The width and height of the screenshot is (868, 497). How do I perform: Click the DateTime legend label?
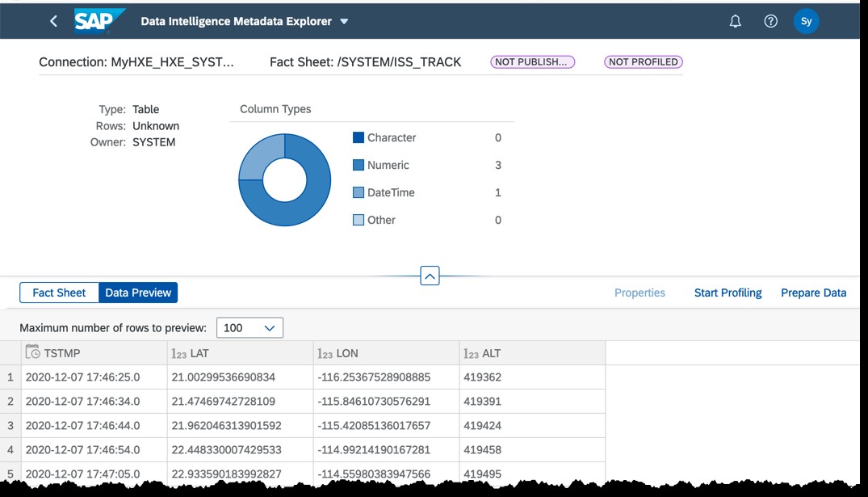tap(391, 192)
